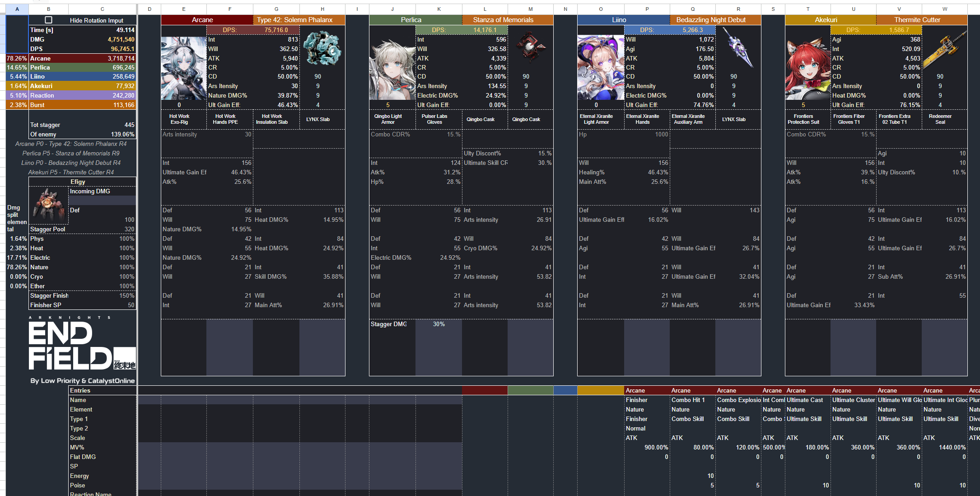Click Burst damage total 113,166
This screenshot has width=980, height=496.
[x=123, y=105]
